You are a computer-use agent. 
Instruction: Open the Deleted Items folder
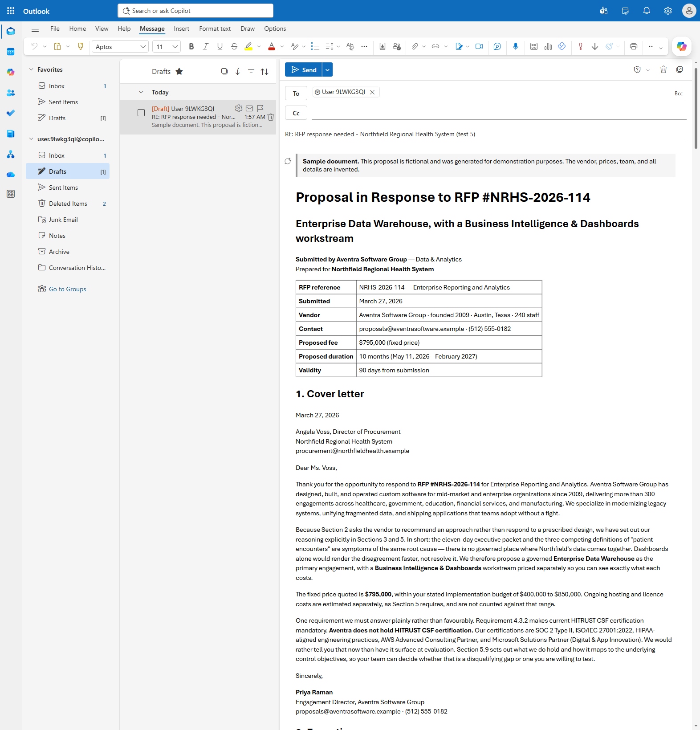[x=68, y=204]
